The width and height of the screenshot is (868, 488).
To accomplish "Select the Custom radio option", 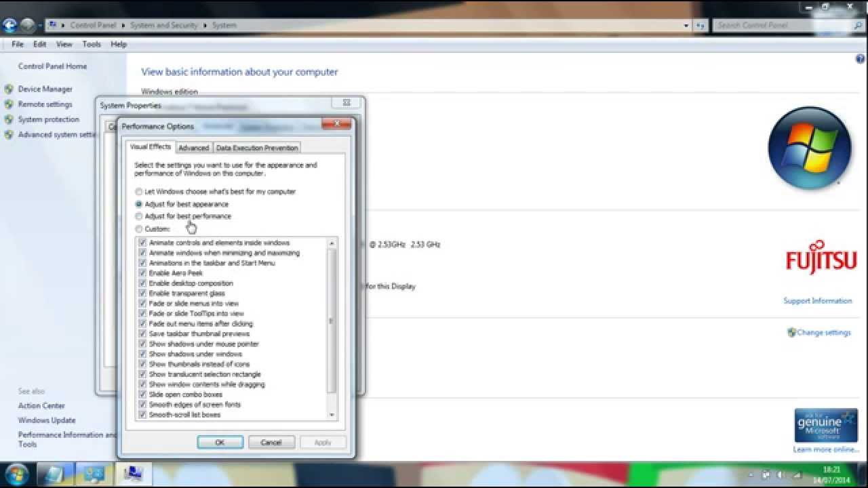I will click(x=139, y=228).
